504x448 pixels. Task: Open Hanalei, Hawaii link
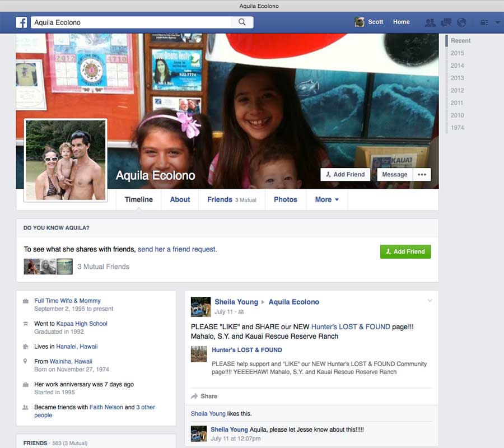[77, 347]
